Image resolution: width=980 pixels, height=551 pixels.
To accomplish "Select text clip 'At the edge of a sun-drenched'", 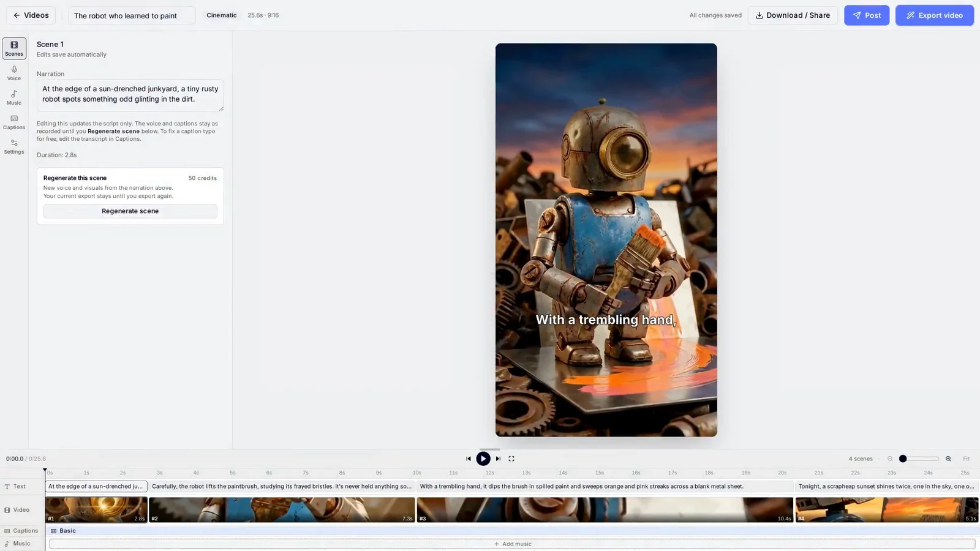I will (96, 487).
